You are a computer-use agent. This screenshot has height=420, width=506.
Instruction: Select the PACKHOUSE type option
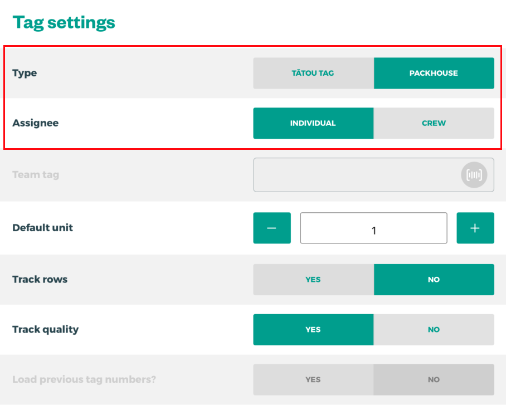click(434, 73)
